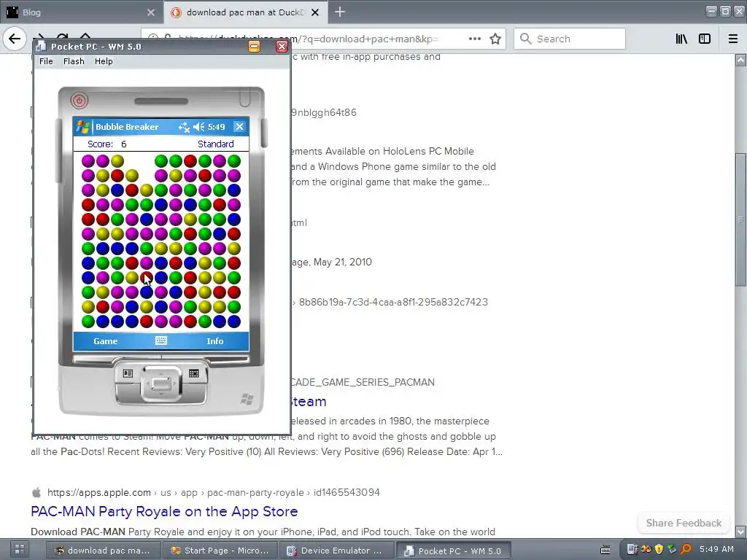Close Bubble Breaker with the X button

239,127
